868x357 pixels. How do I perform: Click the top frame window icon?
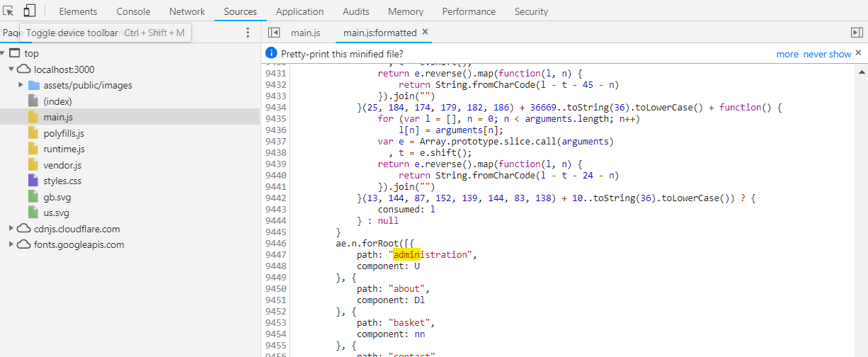pyautogui.click(x=15, y=53)
